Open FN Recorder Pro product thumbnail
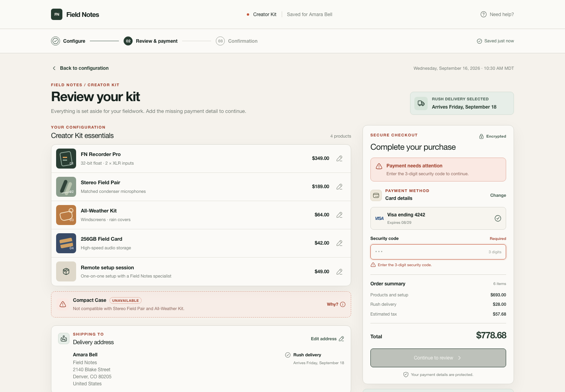 (66, 158)
